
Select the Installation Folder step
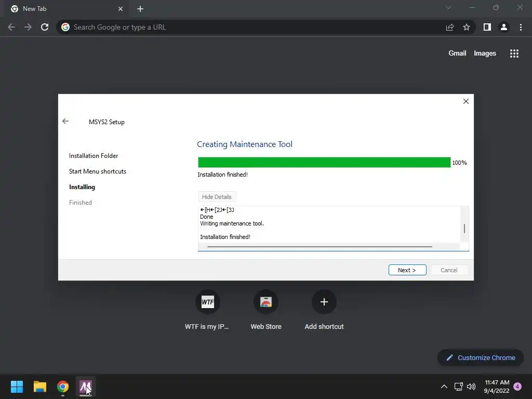[x=94, y=156]
